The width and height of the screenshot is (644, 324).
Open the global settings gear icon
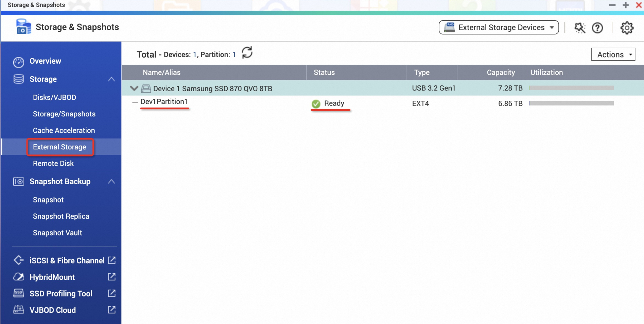pos(627,28)
